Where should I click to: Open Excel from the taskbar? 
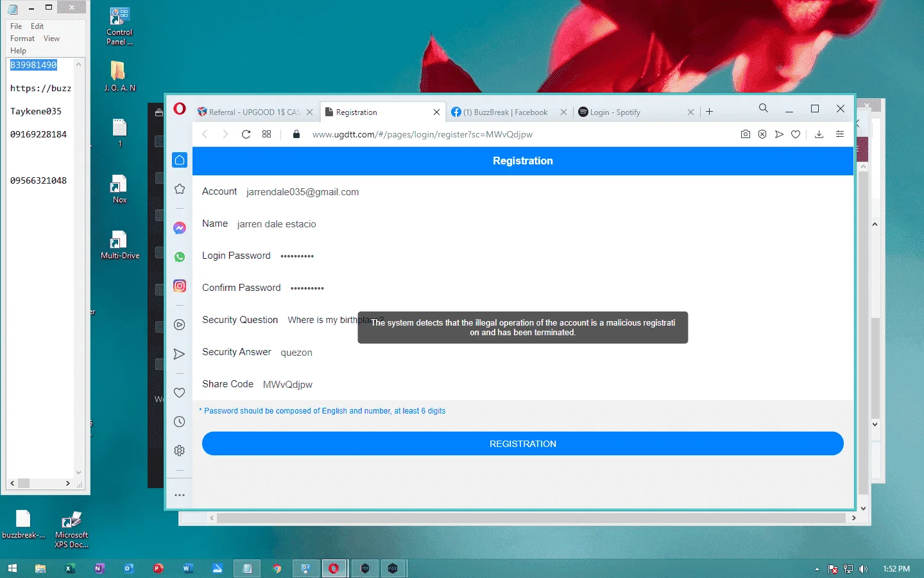[x=70, y=568]
